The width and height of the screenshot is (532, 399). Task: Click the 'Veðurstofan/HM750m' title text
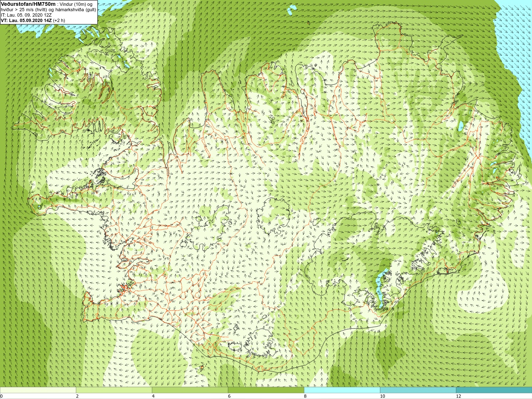pos(28,4)
